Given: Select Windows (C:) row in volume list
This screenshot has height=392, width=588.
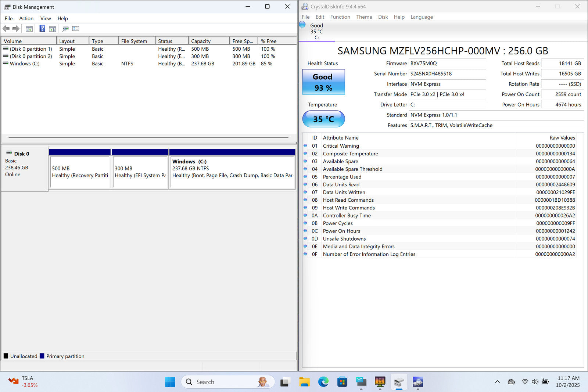Looking at the screenshot, I should 25,64.
